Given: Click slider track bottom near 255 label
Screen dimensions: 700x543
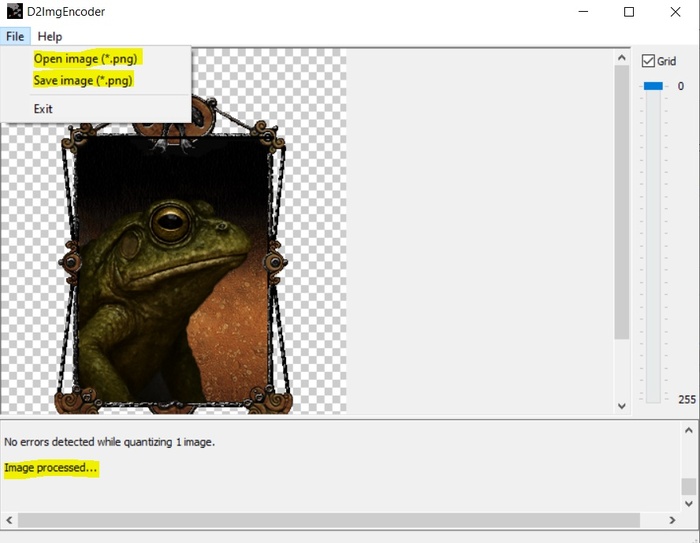Looking at the screenshot, I should (653, 396).
